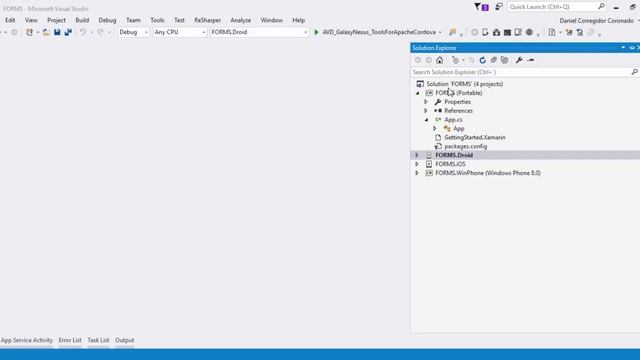Expand the App class node
The width and height of the screenshot is (640, 360).
tap(435, 129)
